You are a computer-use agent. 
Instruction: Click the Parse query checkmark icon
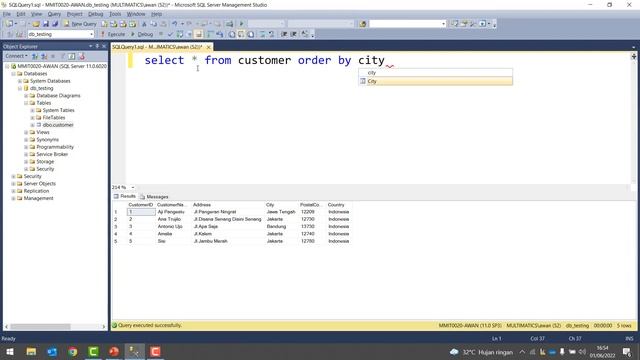point(170,34)
